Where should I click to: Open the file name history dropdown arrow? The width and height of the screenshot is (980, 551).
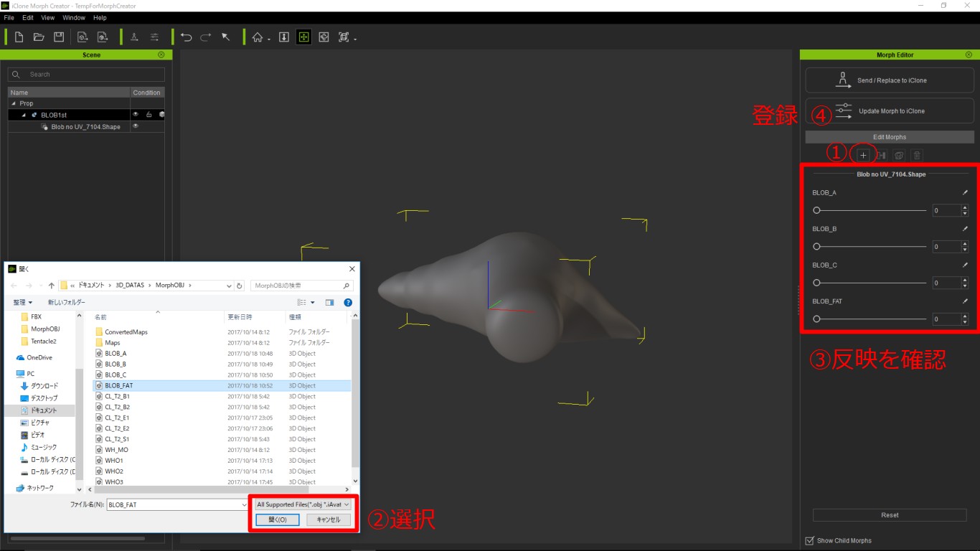click(x=245, y=504)
